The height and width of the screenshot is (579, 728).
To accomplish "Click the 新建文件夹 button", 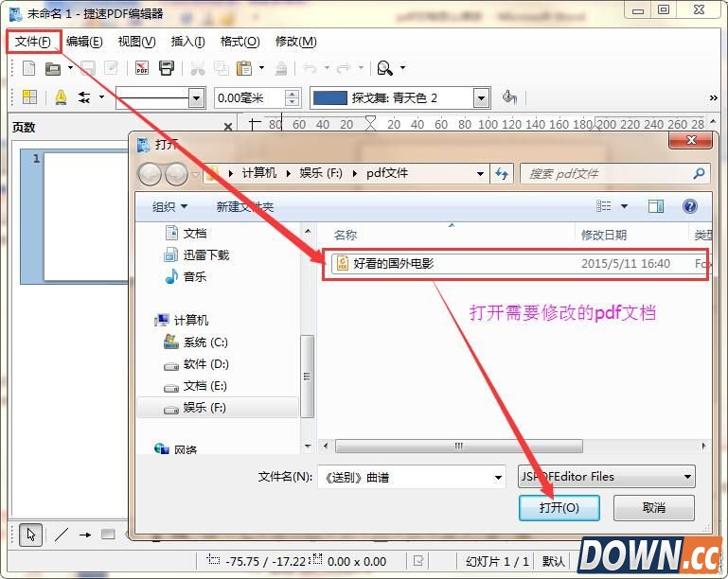I will click(x=245, y=206).
